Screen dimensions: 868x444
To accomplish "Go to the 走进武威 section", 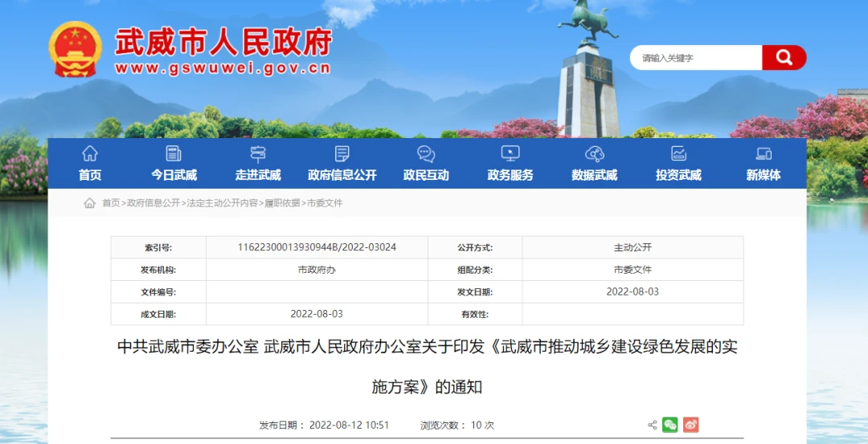I will [x=258, y=164].
